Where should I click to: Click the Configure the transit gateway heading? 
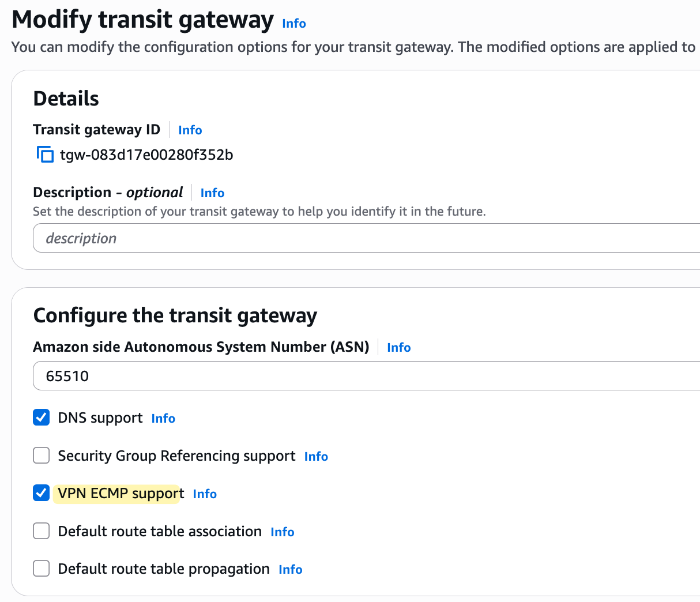[x=175, y=315]
